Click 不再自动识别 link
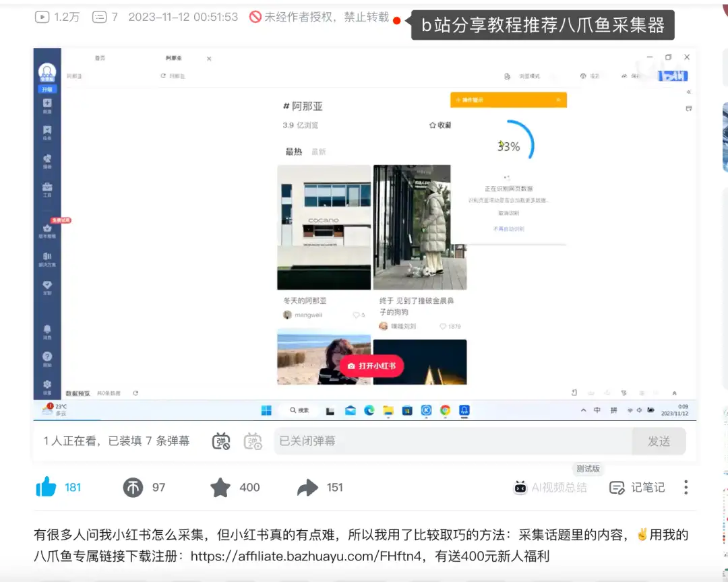The width and height of the screenshot is (728, 582). (x=508, y=229)
